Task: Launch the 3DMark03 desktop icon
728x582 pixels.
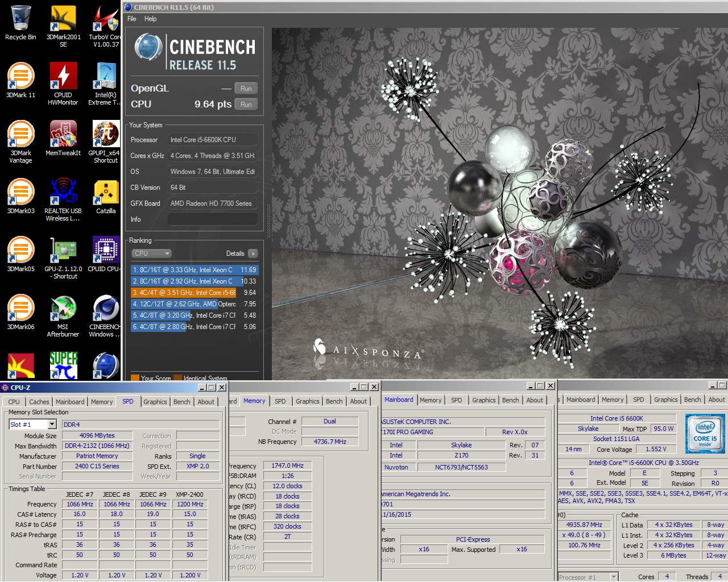Action: click(20, 197)
